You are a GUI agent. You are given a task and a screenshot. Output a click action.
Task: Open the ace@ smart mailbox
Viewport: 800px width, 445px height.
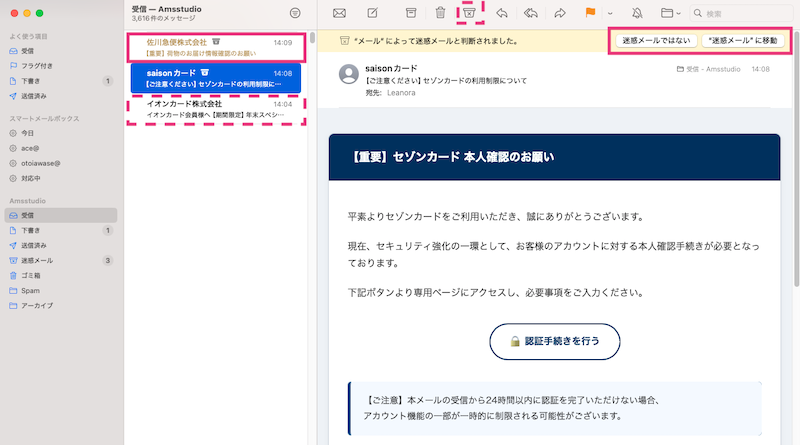pos(61,148)
